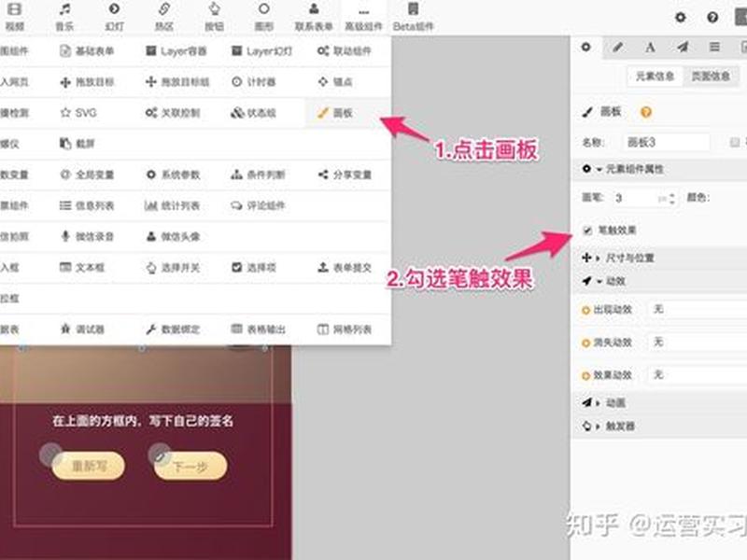Open the 视频 video component in toolbar
The height and width of the screenshot is (560, 747).
coord(14,16)
